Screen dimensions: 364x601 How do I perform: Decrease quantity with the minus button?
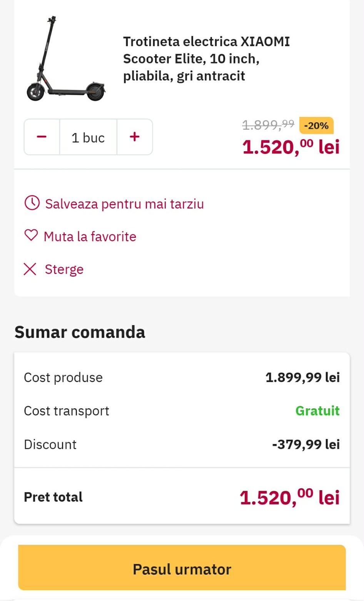[42, 137]
